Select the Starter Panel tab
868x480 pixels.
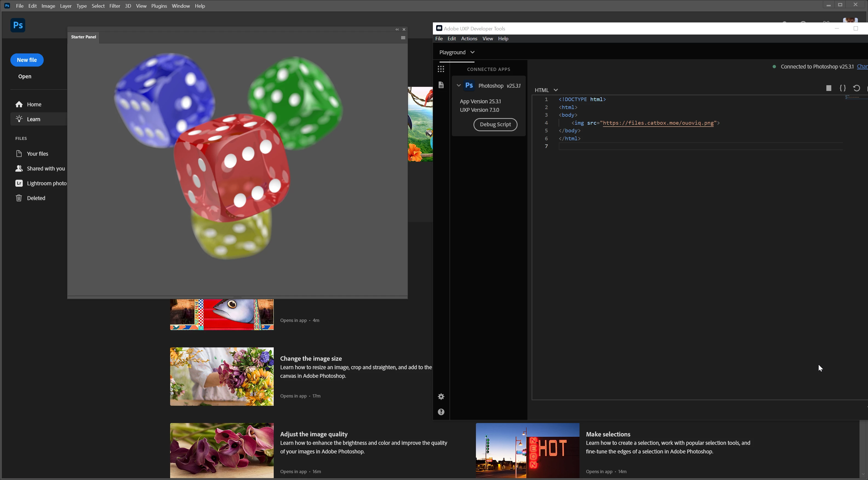tap(83, 37)
